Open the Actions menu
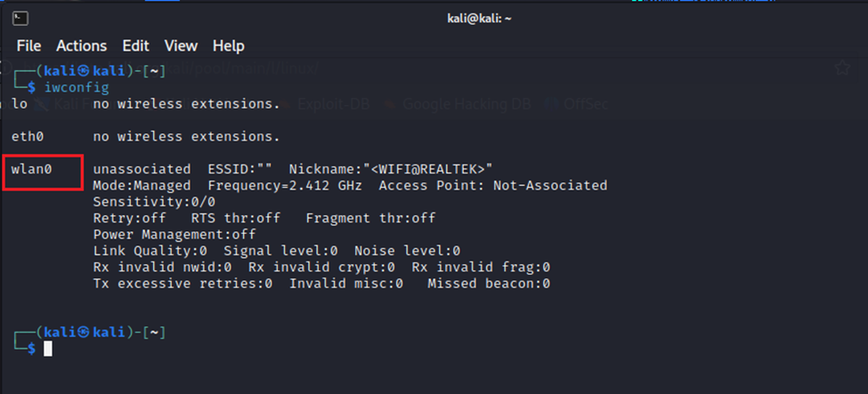 tap(81, 46)
